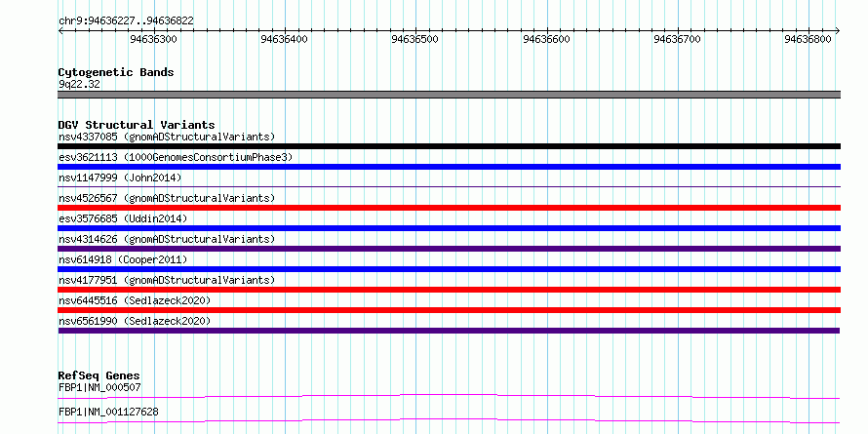Select the Cytogenetic Bands track title
868x434 pixels.
click(116, 72)
